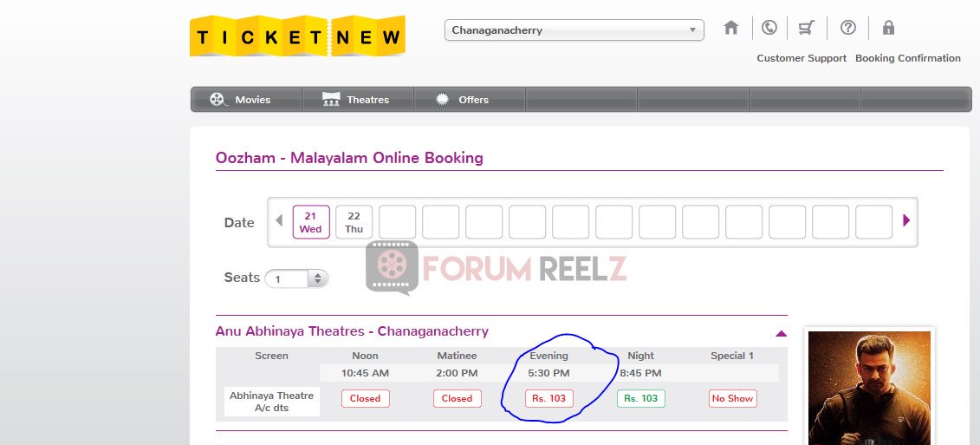This screenshot has height=445, width=980.
Task: Open the Home icon
Action: 730,28
